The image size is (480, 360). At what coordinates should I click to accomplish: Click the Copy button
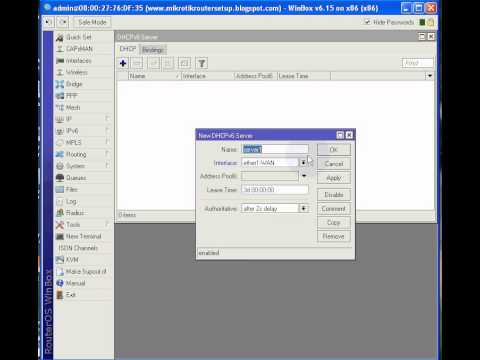tap(334, 222)
